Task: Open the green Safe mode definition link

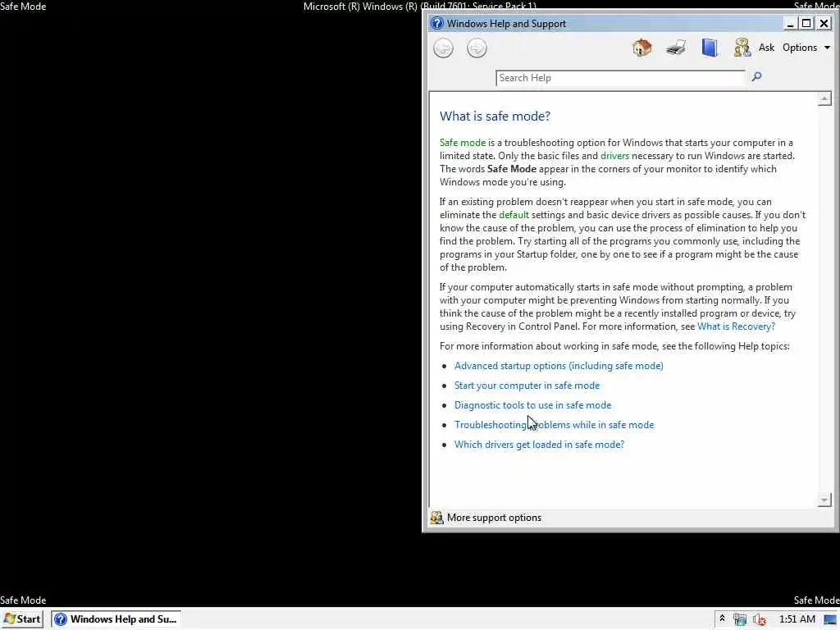Action: point(463,143)
